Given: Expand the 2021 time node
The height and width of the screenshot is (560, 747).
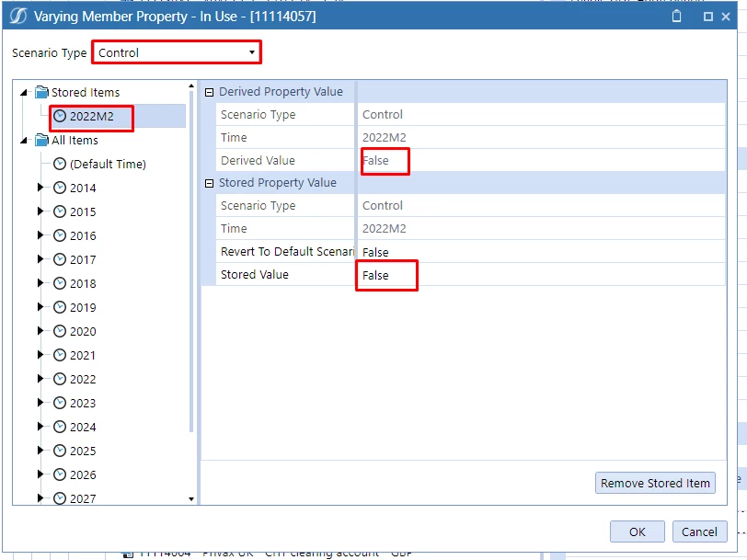Looking at the screenshot, I should (40, 355).
